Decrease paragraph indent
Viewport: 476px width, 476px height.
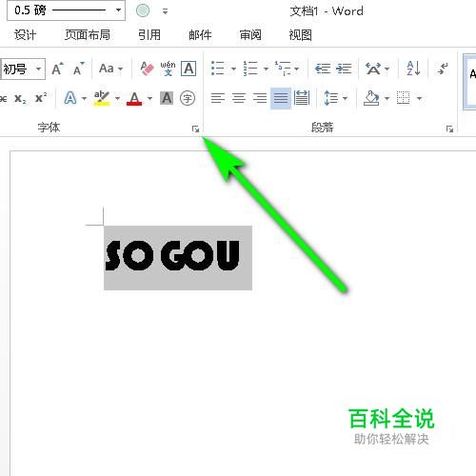[323, 69]
